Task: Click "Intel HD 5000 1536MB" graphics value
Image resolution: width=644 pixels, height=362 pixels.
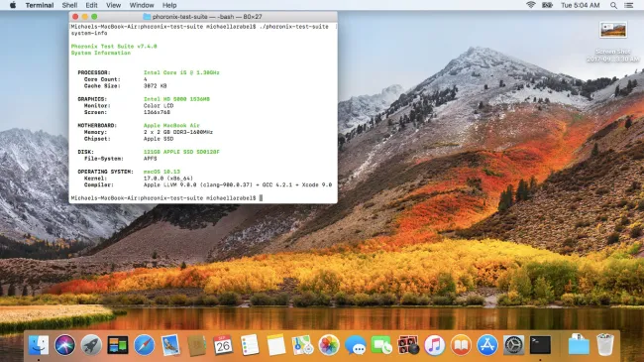Action: [x=176, y=99]
